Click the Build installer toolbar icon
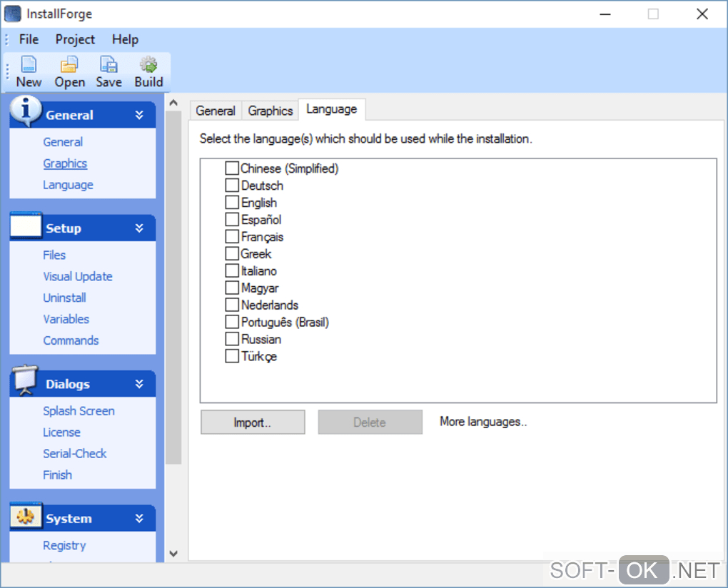This screenshot has height=588, width=728. coord(148,64)
